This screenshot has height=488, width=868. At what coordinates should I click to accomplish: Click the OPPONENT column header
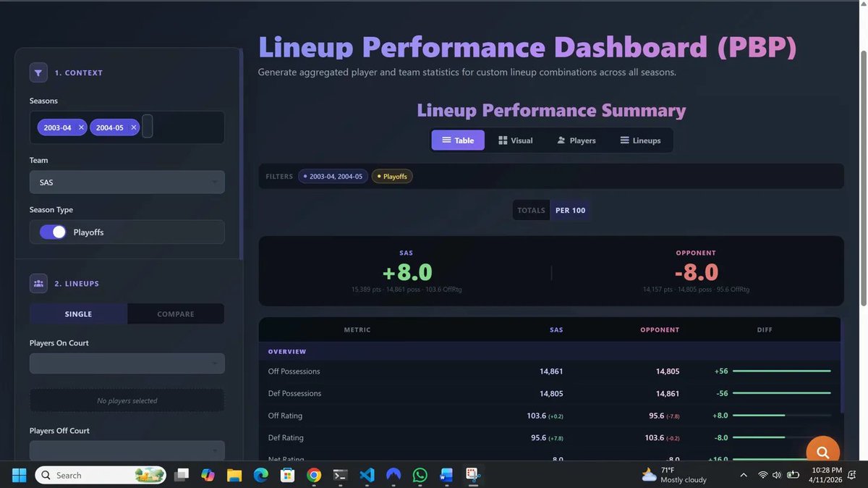click(x=660, y=329)
